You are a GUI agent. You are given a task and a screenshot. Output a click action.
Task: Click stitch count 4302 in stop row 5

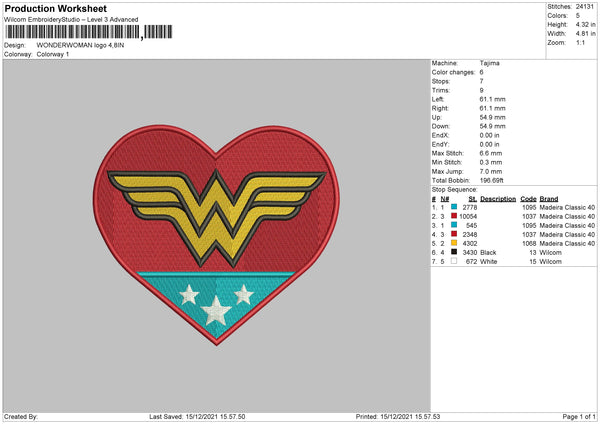(470, 243)
